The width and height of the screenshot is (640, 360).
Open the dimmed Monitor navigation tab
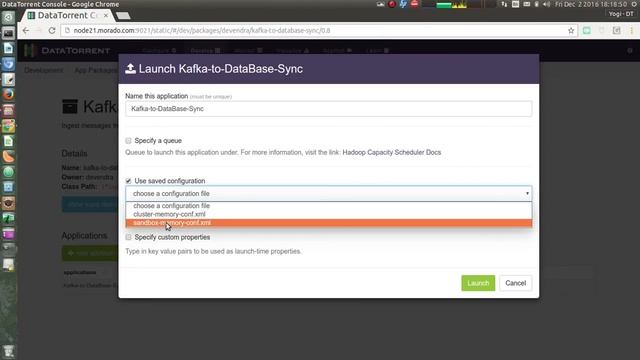click(248, 51)
